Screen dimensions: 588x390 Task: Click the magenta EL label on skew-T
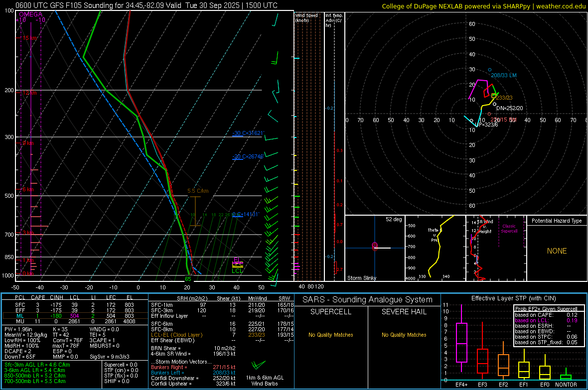237,260
